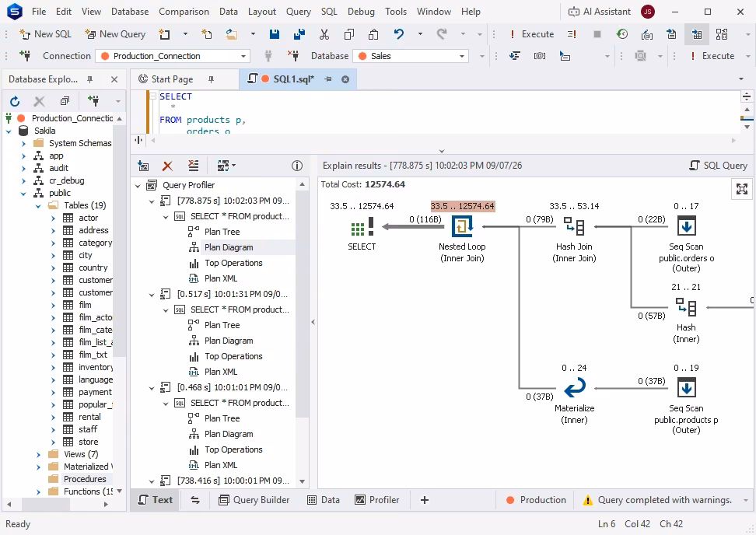Select Plan Tree under 778.875 s result
The image size is (756, 535).
(x=222, y=232)
